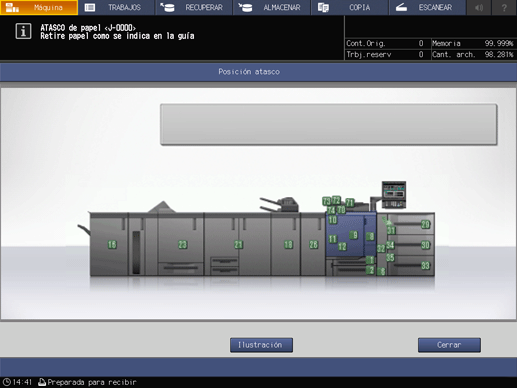Go to the ALMACENAR tab
The image size is (517, 388).
(x=272, y=7)
